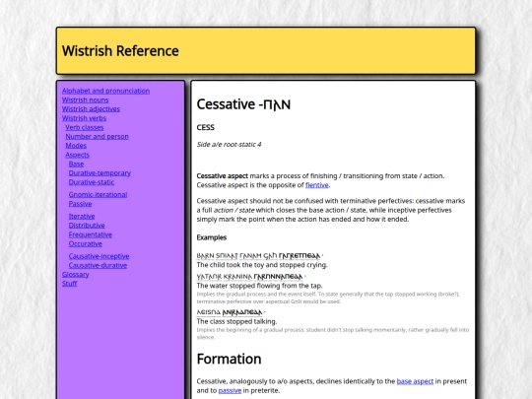Follow the base aspect link in Formation
Viewport: 532px width, 399px height.
click(415, 381)
